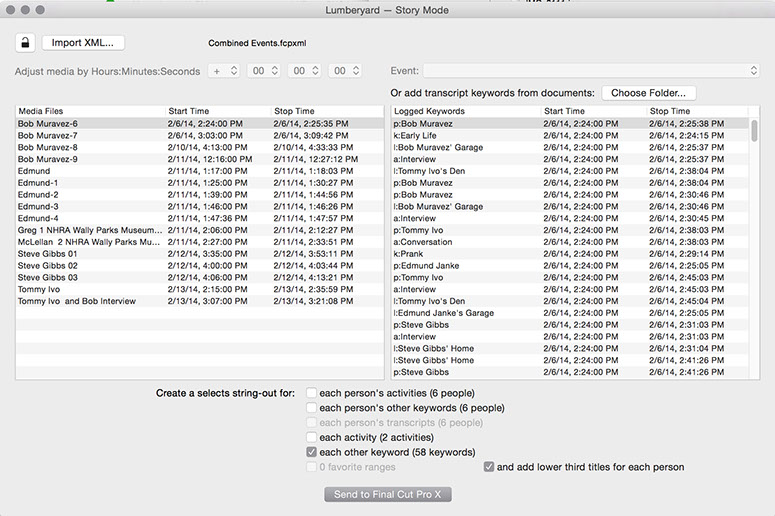The height and width of the screenshot is (516, 775).
Task: Toggle add lower third titles checkbox
Action: (x=489, y=467)
